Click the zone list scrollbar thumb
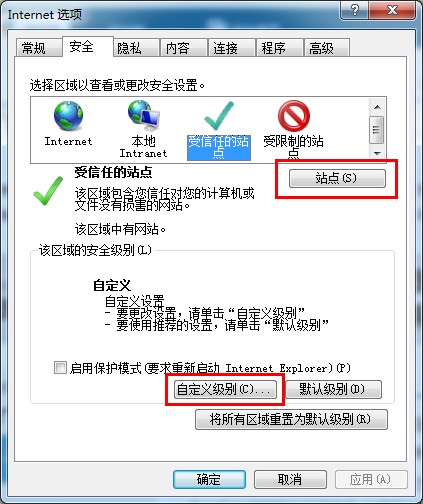This screenshot has width=423, height=504. 377,130
